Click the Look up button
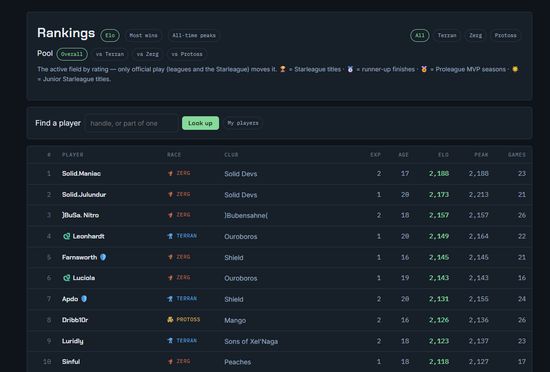This screenshot has height=372, width=550. [200, 123]
